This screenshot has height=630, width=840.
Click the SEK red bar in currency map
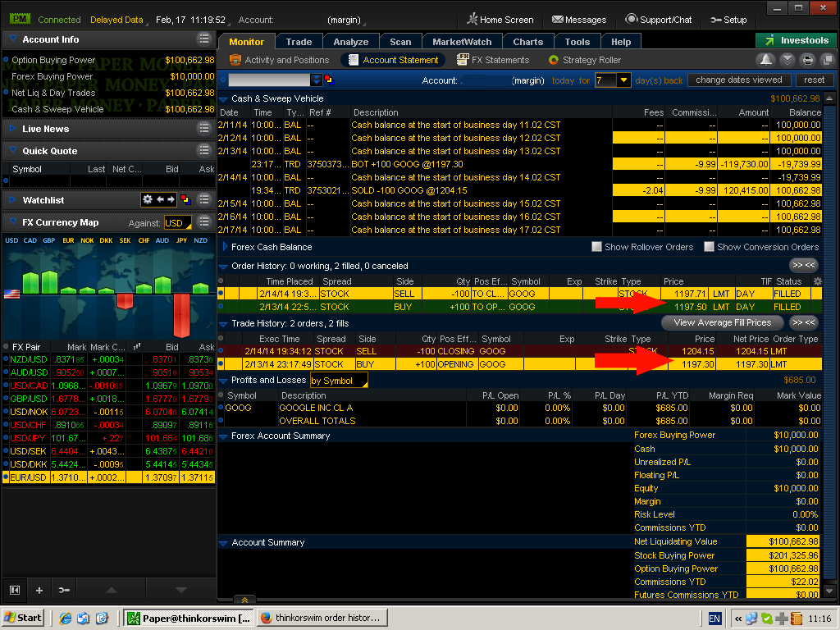pos(125,301)
